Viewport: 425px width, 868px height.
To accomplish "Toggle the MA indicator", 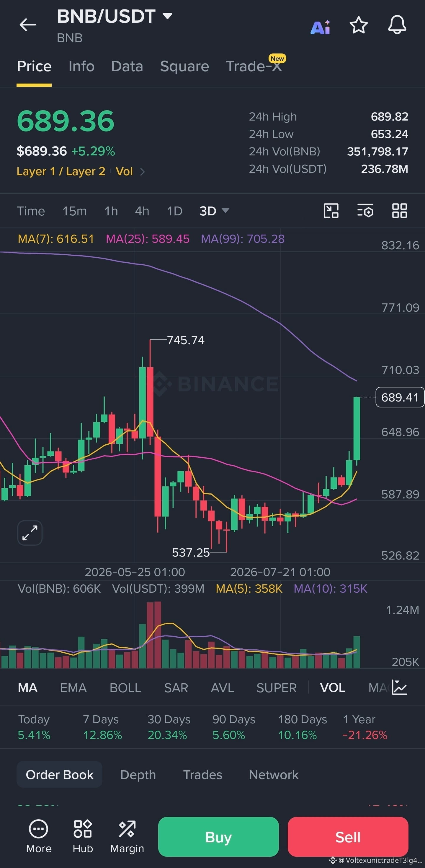I will (x=27, y=688).
